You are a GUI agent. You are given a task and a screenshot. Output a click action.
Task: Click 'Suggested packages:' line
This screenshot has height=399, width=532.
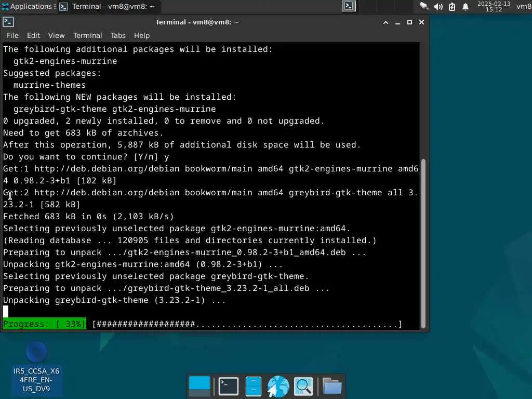coord(52,73)
